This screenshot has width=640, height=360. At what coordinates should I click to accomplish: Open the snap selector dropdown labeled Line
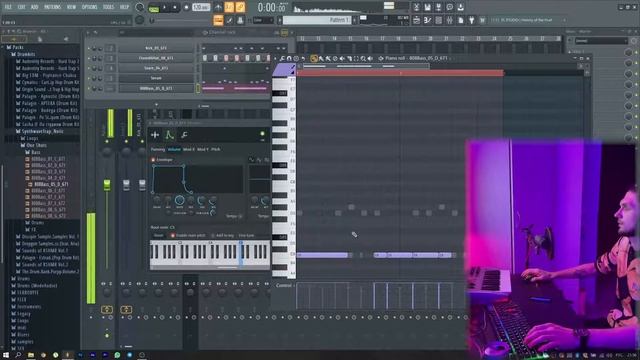click(x=263, y=20)
